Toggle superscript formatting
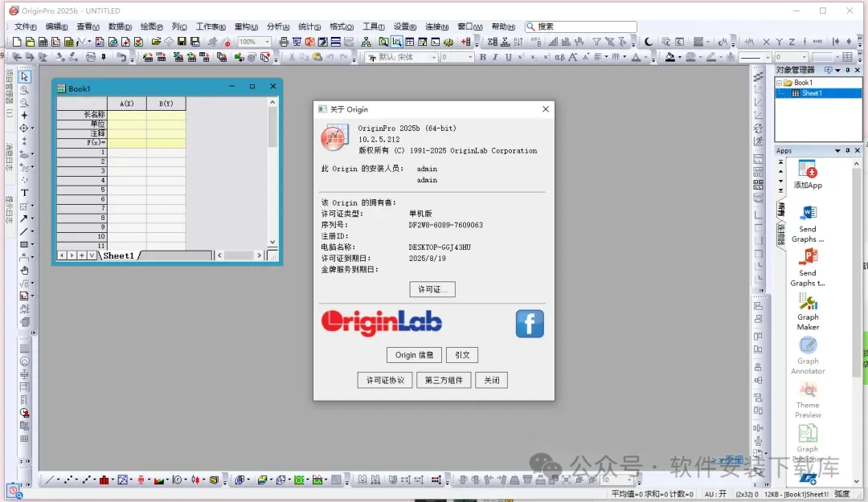Image resolution: width=868 pixels, height=502 pixels. (521, 57)
